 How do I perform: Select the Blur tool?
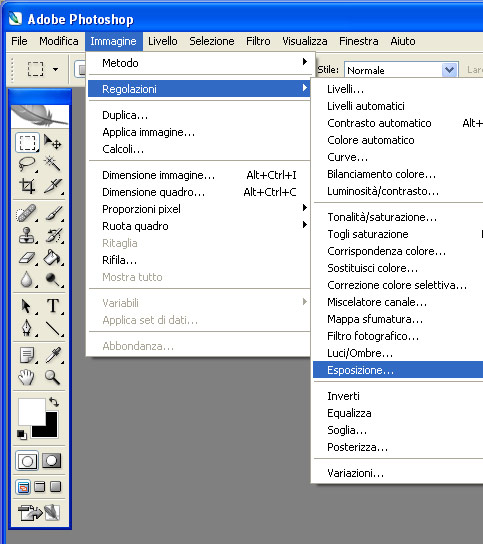coord(27,279)
